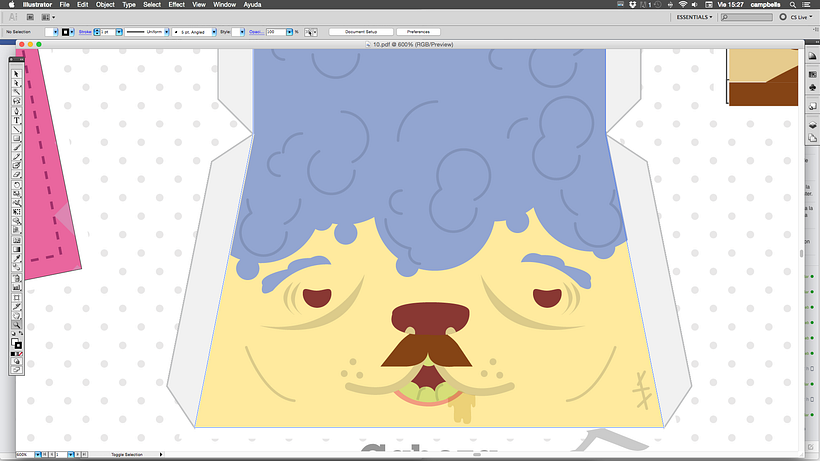820x461 pixels.
Task: Select the Pencil tool
Action: [16, 157]
